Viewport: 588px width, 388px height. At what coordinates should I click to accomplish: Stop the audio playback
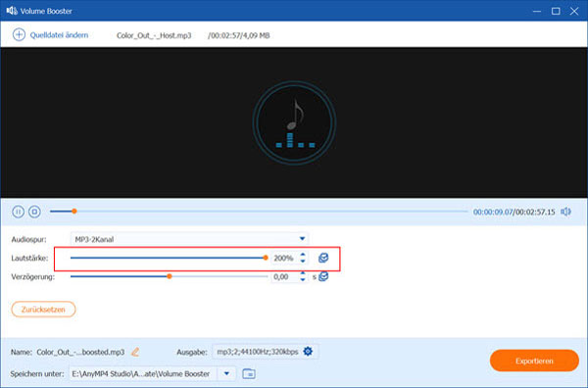coord(34,212)
